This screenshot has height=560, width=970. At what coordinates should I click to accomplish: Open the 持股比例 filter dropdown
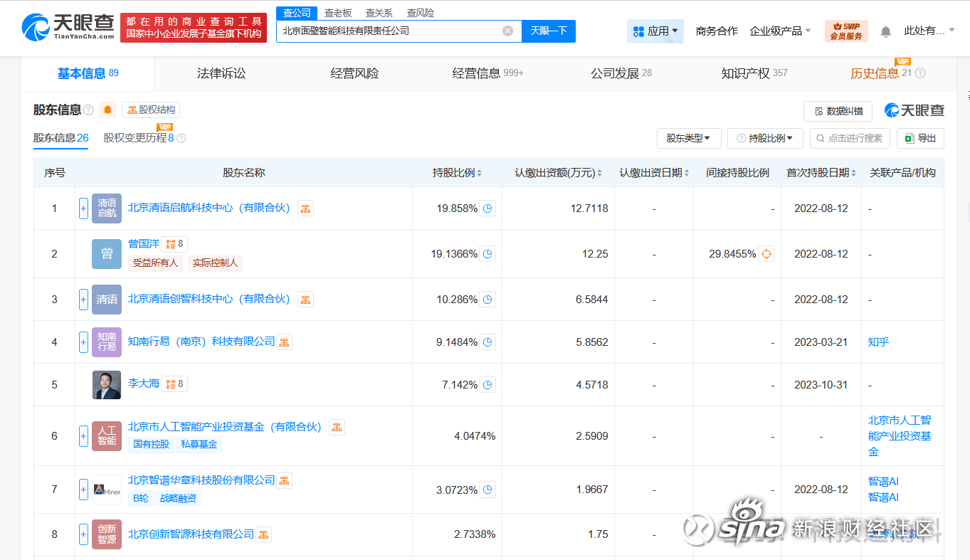click(765, 138)
